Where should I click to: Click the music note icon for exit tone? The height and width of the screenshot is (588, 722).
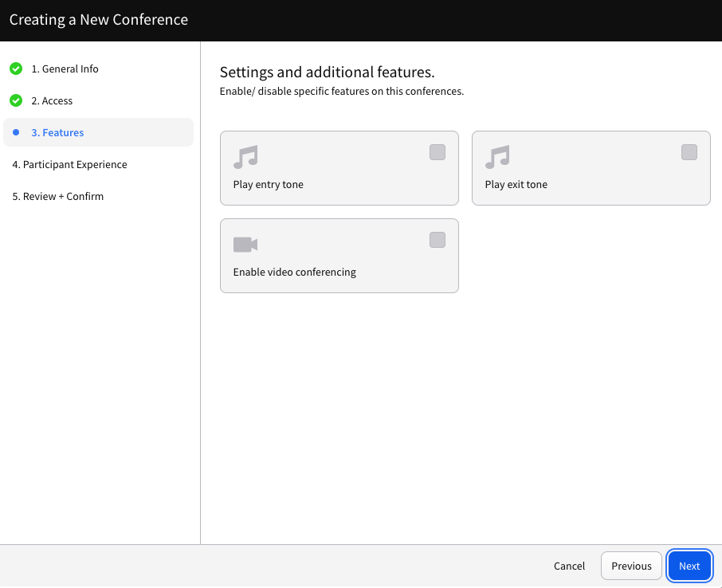click(497, 157)
